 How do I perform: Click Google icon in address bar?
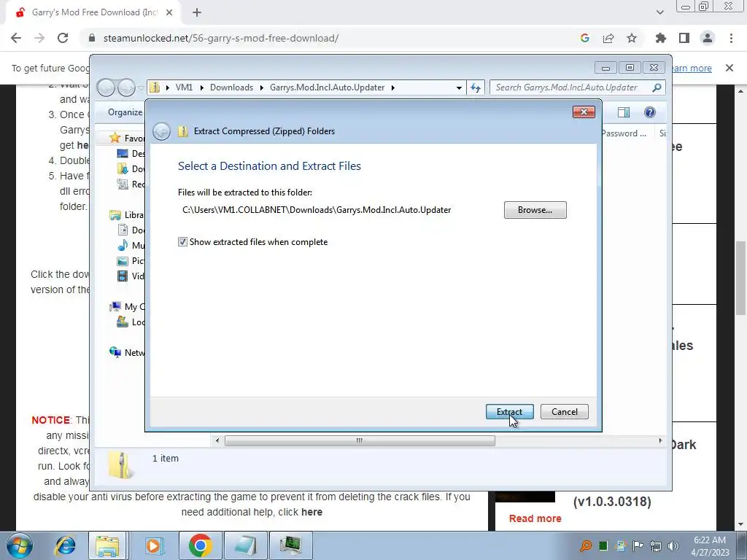pyautogui.click(x=585, y=38)
